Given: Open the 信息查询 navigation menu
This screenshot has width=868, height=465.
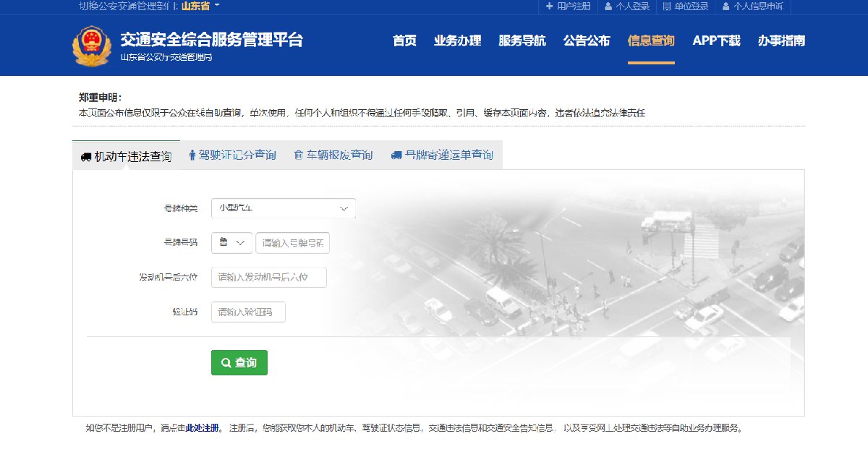Looking at the screenshot, I should (651, 40).
